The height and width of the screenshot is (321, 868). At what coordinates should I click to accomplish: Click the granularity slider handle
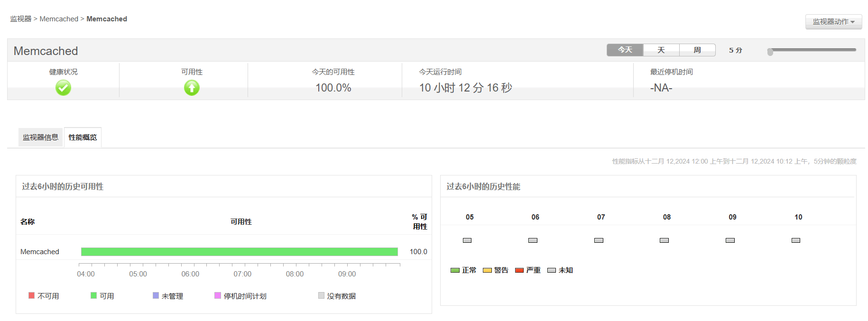770,51
